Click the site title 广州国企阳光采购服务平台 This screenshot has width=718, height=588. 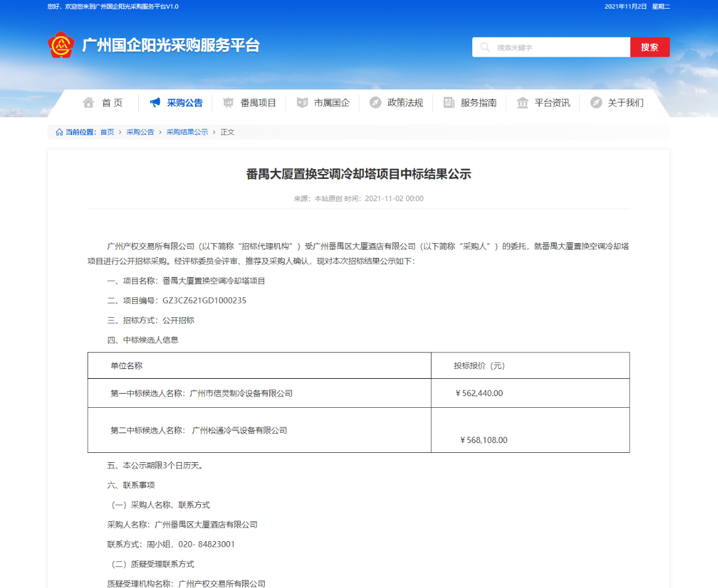171,45
